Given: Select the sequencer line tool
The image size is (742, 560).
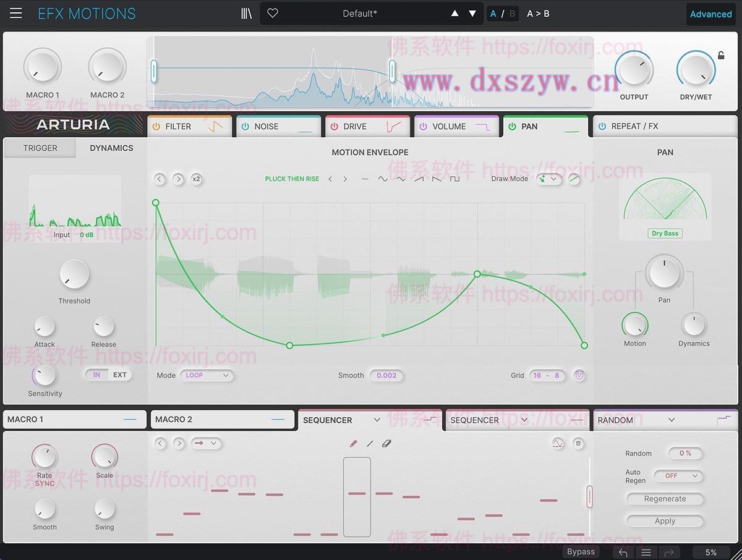Looking at the screenshot, I should click(370, 444).
